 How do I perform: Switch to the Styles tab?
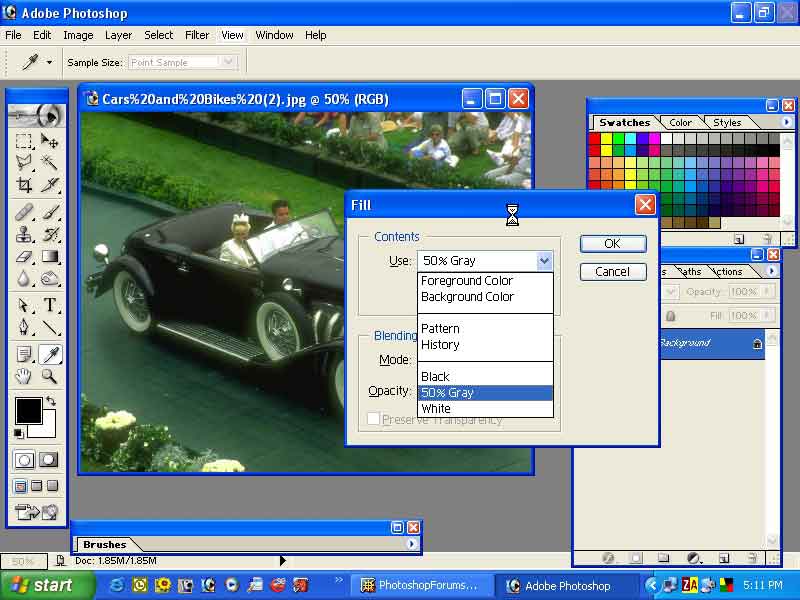[x=727, y=123]
